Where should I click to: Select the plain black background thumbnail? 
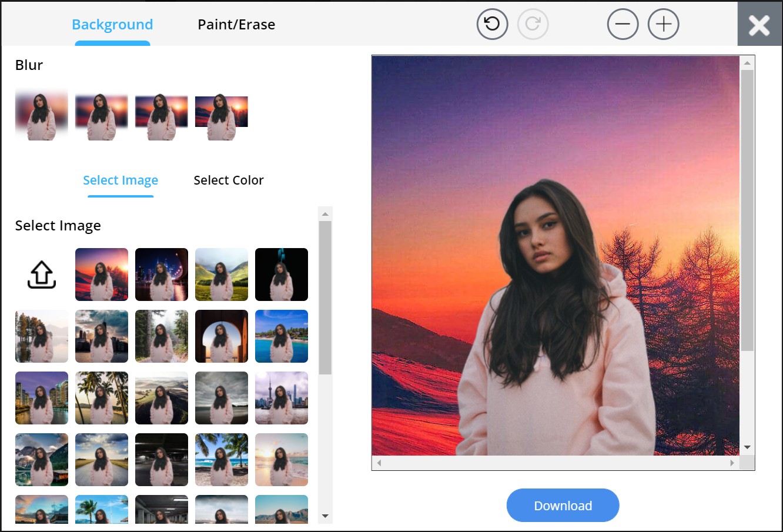pyautogui.click(x=282, y=275)
